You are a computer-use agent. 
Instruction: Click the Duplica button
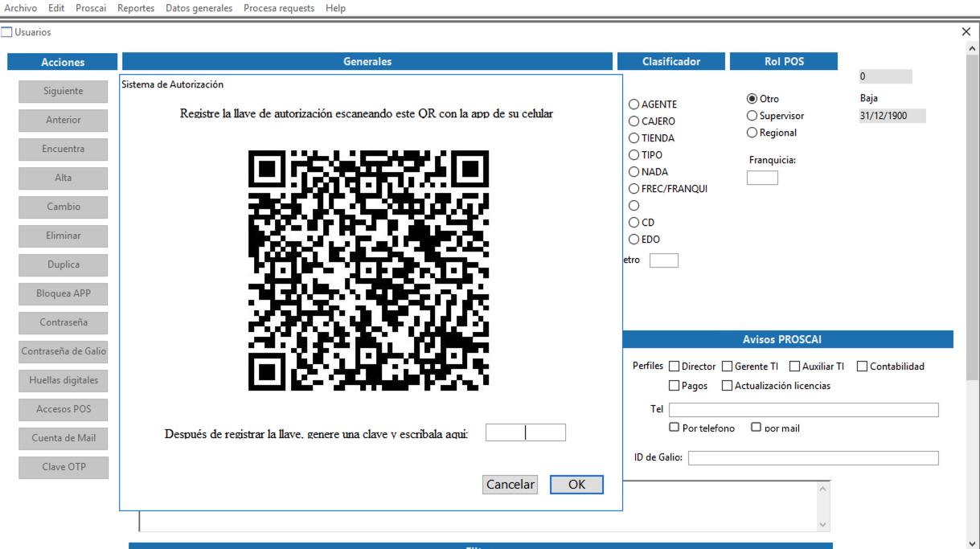[64, 264]
